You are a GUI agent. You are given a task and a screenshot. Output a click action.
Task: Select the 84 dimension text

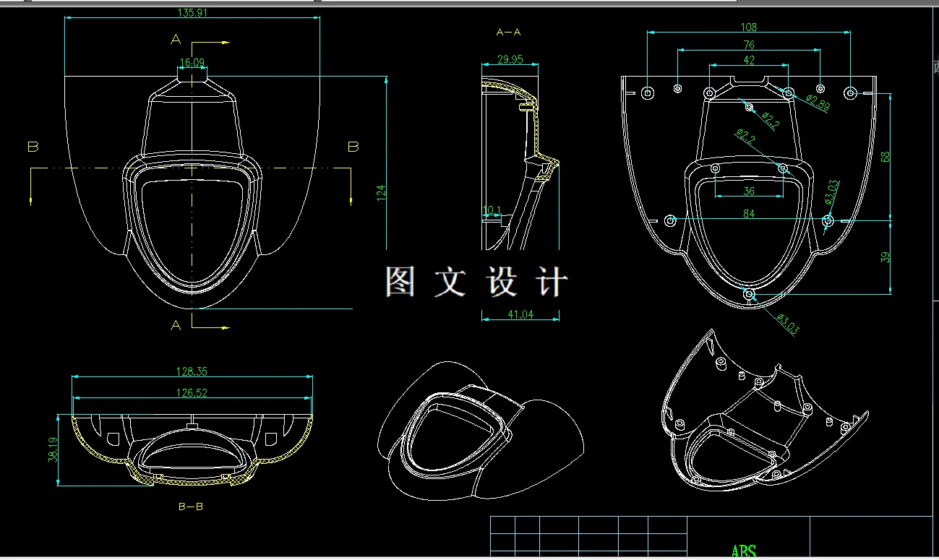749,214
